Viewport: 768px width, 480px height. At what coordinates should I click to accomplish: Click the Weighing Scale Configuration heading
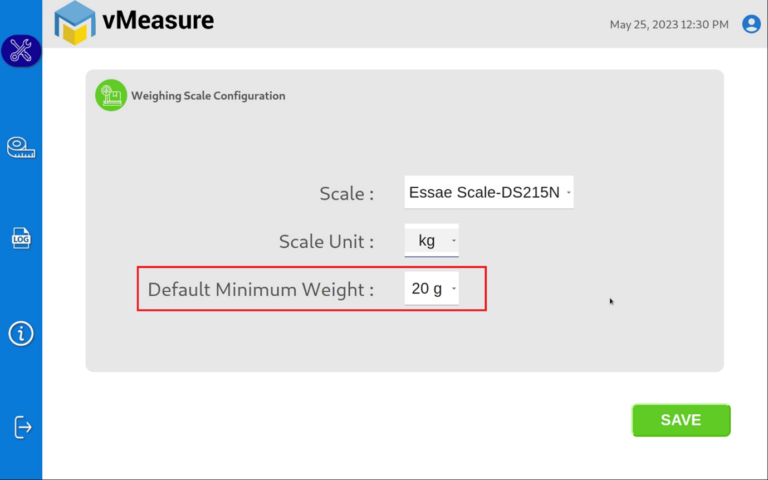pos(208,96)
